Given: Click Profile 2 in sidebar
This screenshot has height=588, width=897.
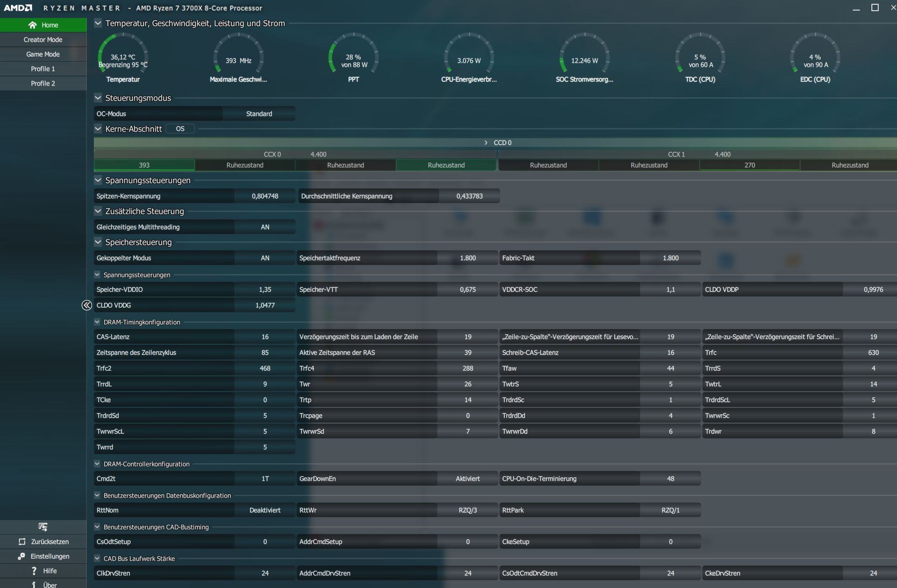Looking at the screenshot, I should 42,83.
